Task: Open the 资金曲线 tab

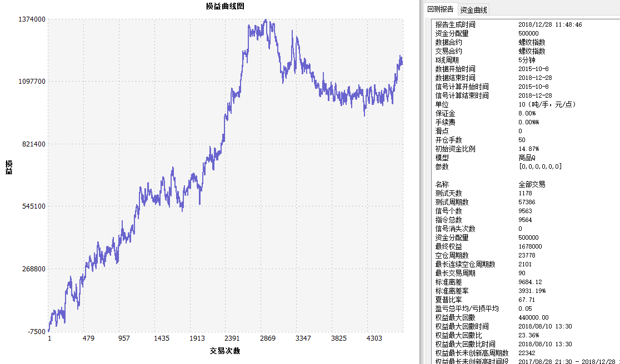Action: coord(474,9)
